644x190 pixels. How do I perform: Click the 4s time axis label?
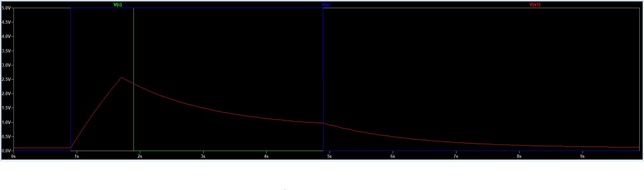[266, 156]
